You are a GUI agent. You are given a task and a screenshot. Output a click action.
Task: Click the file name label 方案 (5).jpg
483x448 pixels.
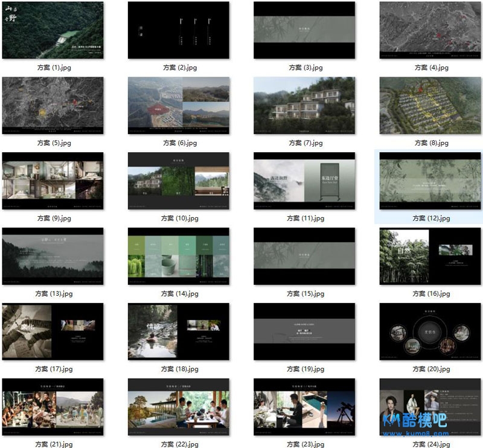(54, 143)
